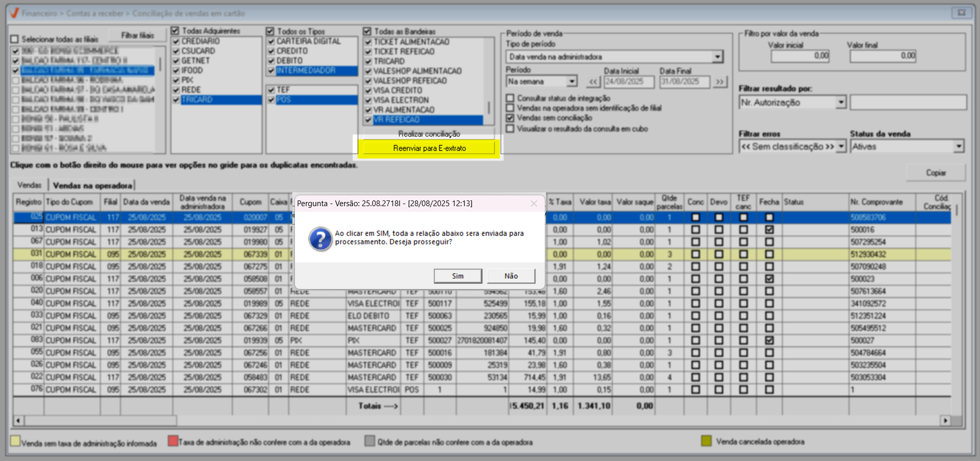Switch to the Vendas tab
The width and height of the screenshot is (980, 461).
click(x=29, y=185)
